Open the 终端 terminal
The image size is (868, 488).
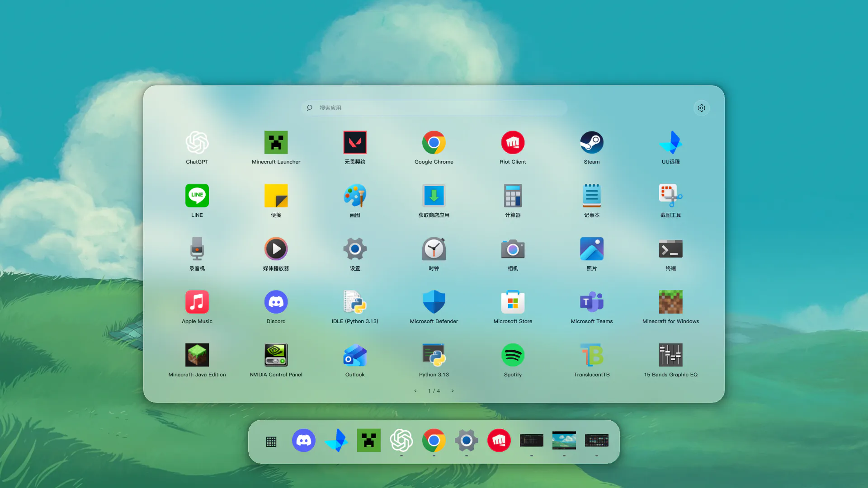point(670,249)
